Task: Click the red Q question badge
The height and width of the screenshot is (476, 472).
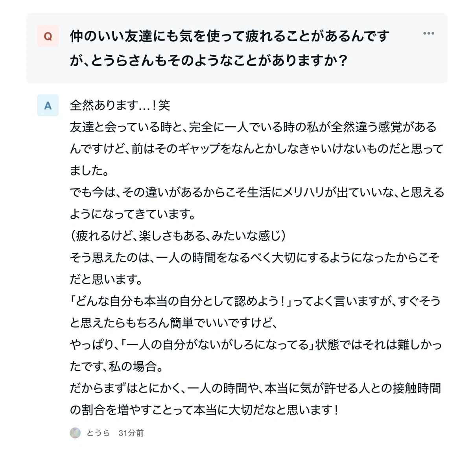Action: tap(48, 36)
